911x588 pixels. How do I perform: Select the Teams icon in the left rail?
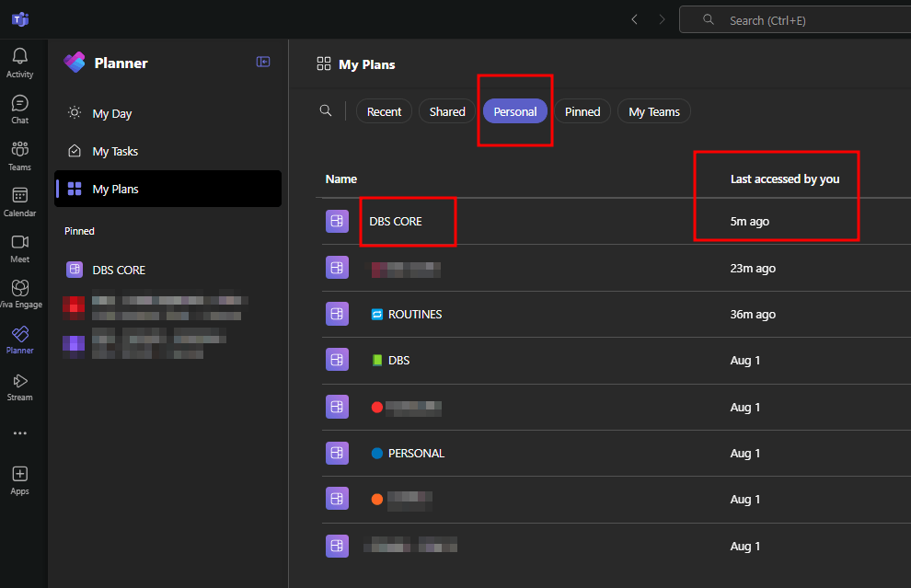pos(19,153)
